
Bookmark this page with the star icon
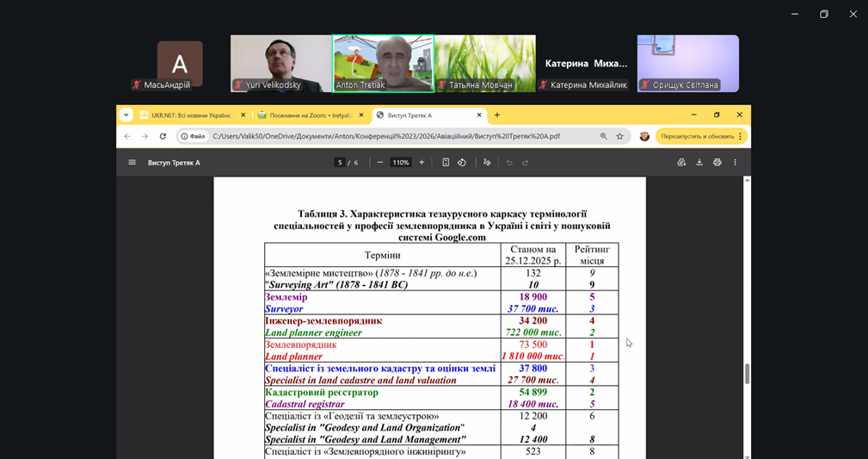[x=619, y=136]
